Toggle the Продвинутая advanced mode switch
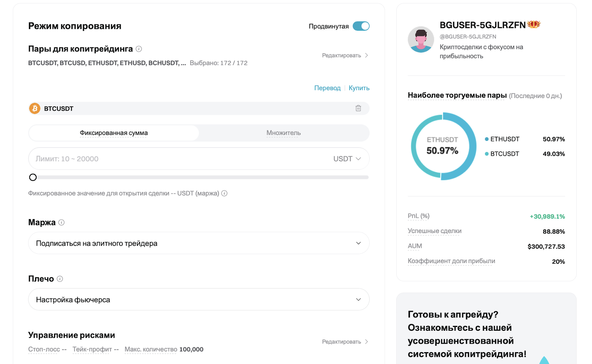Image resolution: width=592 pixels, height=364 pixels. click(361, 26)
